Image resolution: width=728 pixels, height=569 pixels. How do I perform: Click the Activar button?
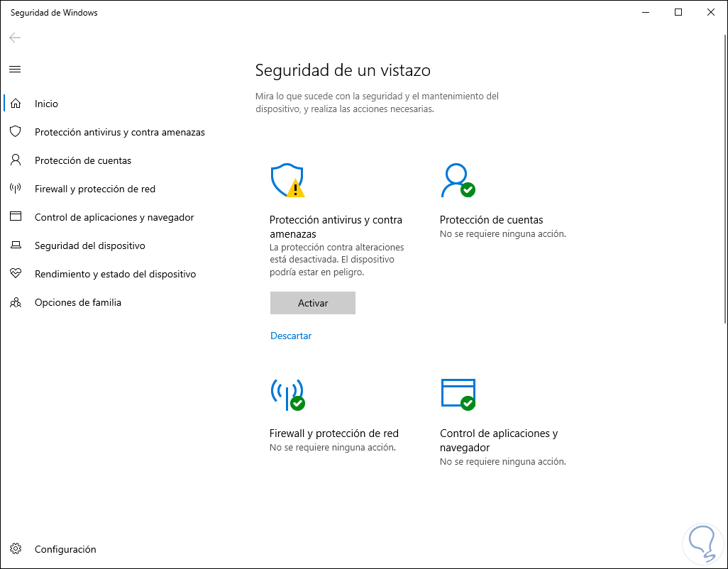[x=312, y=303]
